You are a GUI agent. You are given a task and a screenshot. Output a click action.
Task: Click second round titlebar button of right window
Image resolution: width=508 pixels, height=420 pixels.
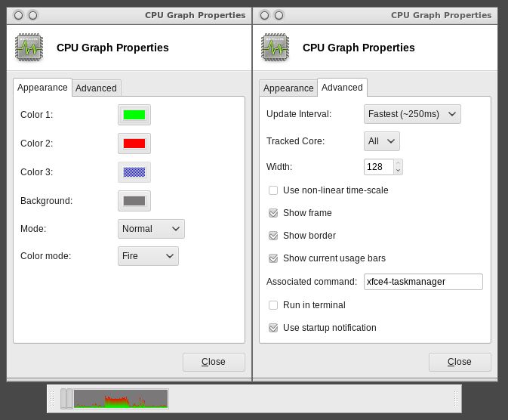279,15
